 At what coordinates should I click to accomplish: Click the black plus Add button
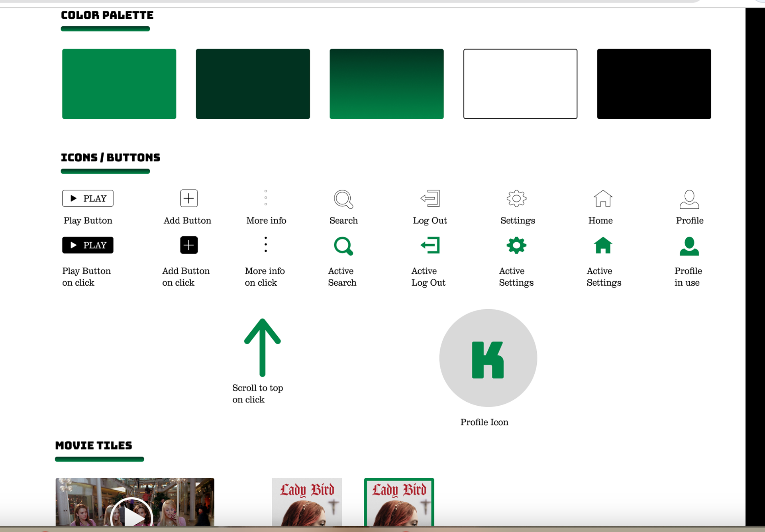pos(188,245)
